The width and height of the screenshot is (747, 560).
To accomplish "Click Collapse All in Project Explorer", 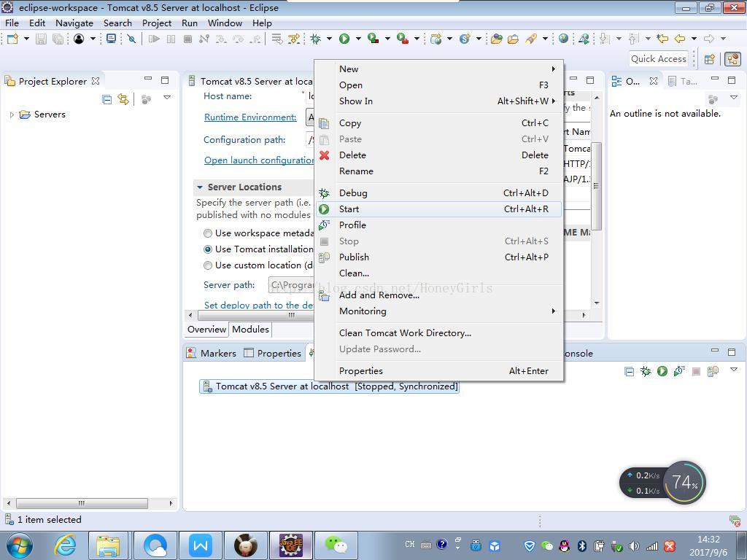I will click(107, 99).
